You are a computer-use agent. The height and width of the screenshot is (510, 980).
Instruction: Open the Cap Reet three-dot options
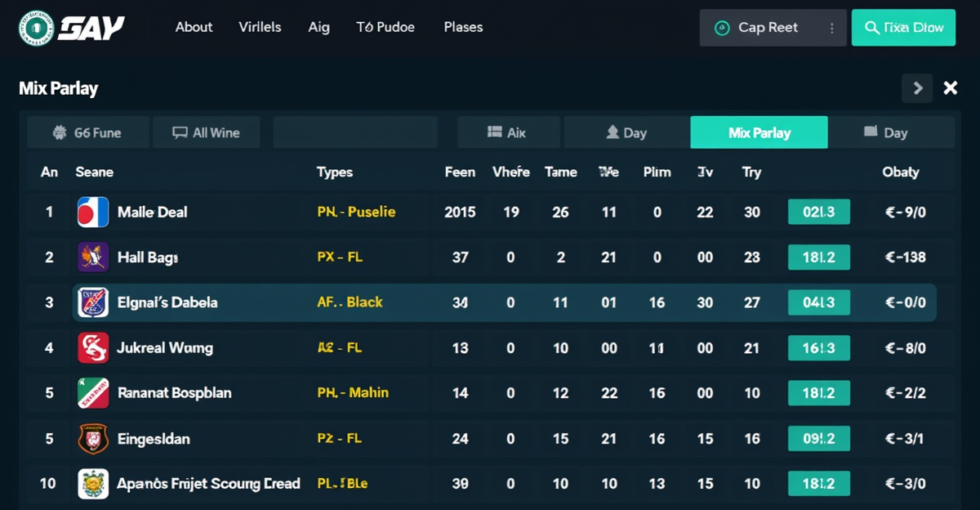click(832, 28)
